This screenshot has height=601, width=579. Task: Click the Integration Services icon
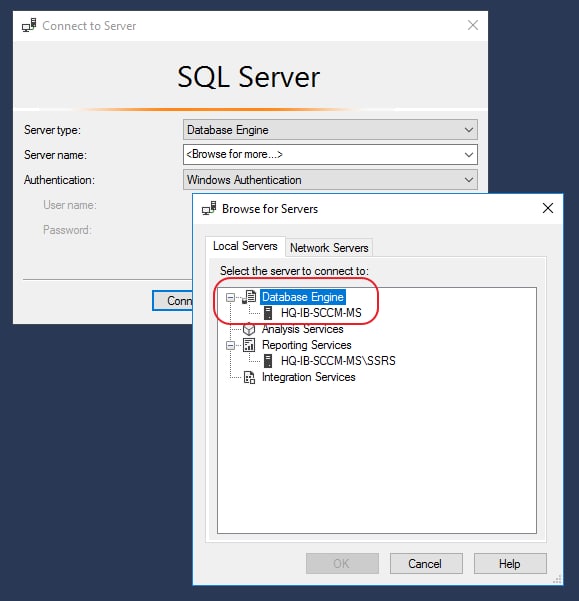point(249,377)
